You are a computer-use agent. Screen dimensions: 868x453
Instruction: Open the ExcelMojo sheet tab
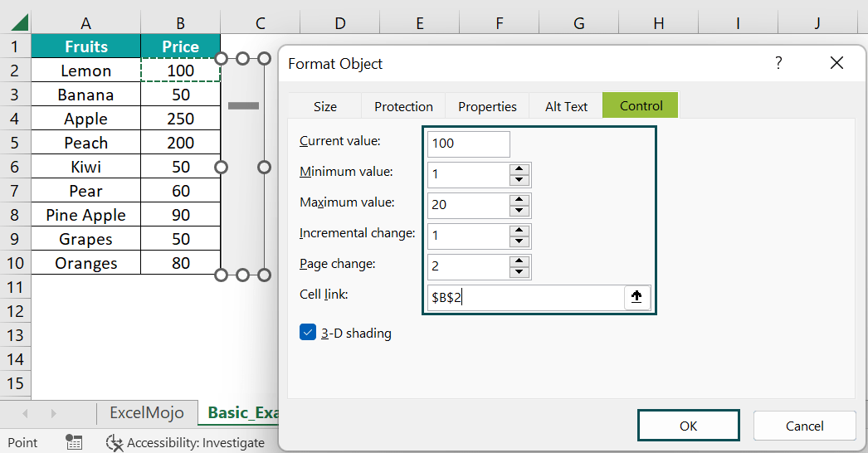[x=147, y=412]
